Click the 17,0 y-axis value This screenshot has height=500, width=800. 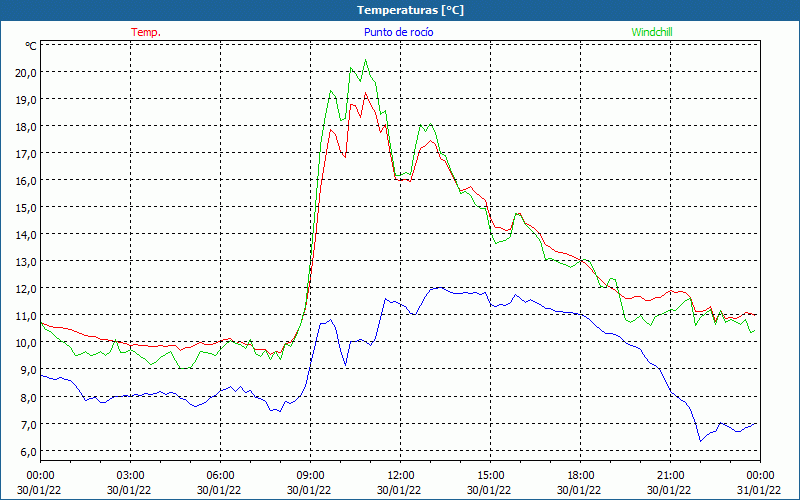tap(27, 154)
